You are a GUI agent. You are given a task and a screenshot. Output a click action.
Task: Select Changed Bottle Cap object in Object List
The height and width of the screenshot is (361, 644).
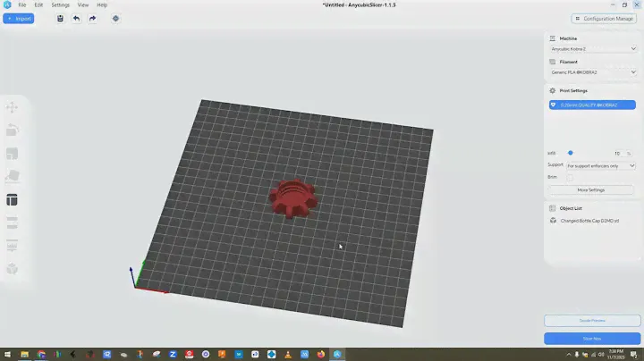[590, 220]
